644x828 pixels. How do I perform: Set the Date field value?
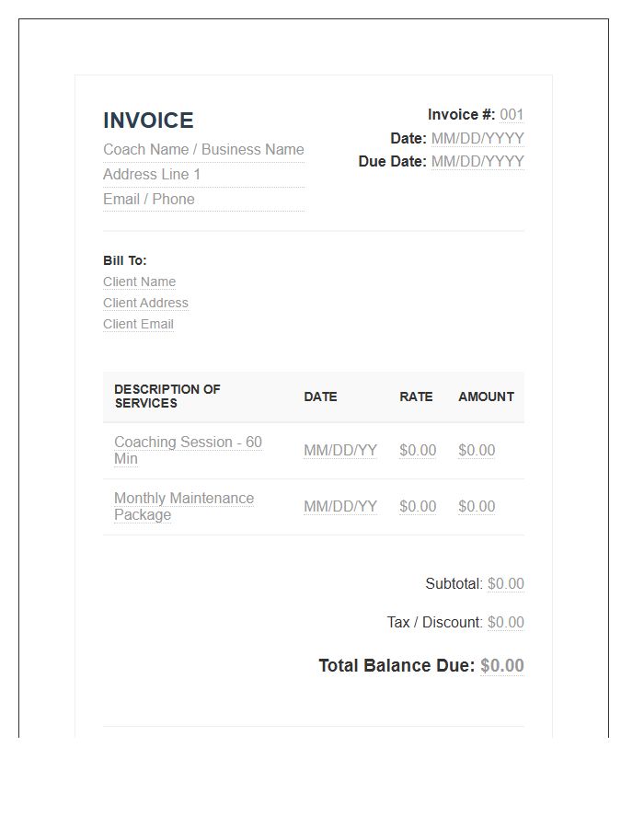pos(477,138)
